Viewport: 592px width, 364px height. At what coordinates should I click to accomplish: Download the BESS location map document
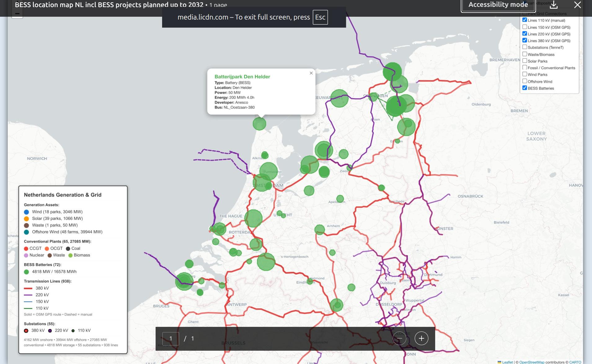tap(554, 5)
